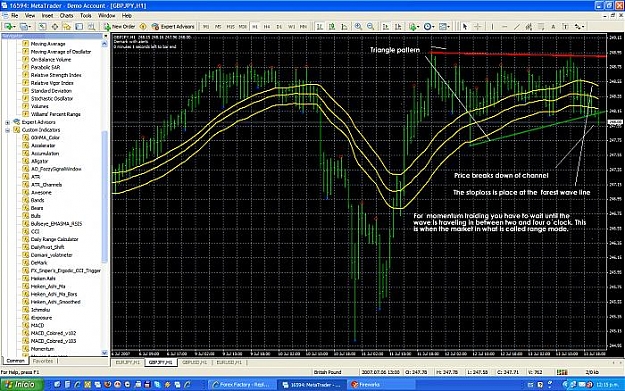Open the Help menu
The height and width of the screenshot is (391, 625).
pyautogui.click(x=127, y=16)
